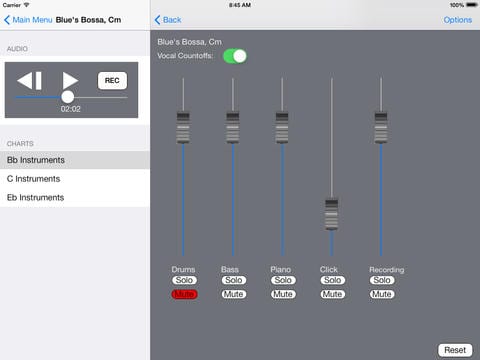Image resolution: width=480 pixels, height=360 pixels.
Task: Click the Bass fader knob
Action: [233, 128]
